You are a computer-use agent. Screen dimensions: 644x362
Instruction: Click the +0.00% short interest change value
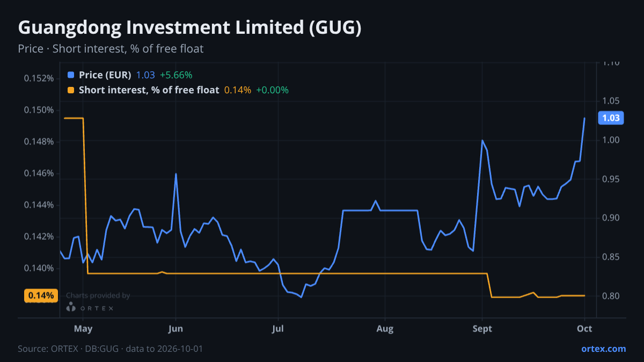pyautogui.click(x=272, y=90)
